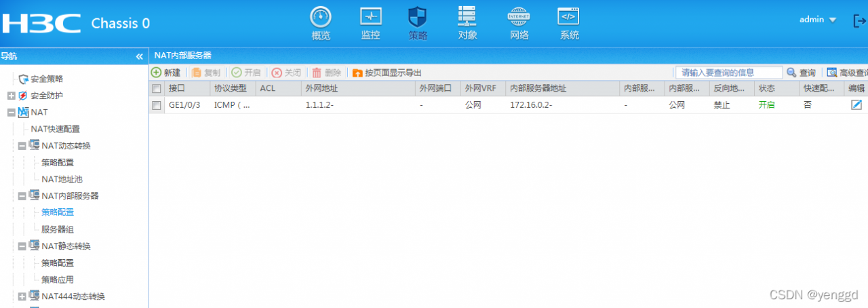Click the 新建 green plus icon
Viewport: 868px width, 308px height.
(156, 73)
